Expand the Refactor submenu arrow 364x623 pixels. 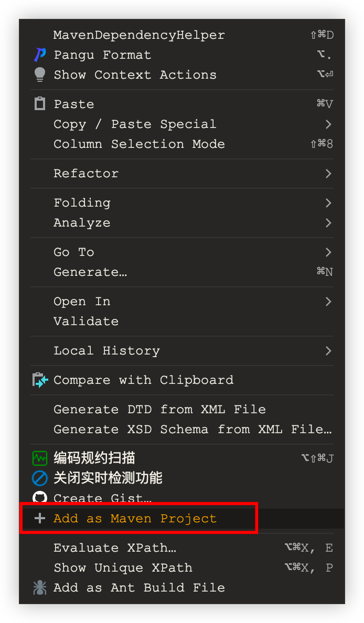point(328,174)
